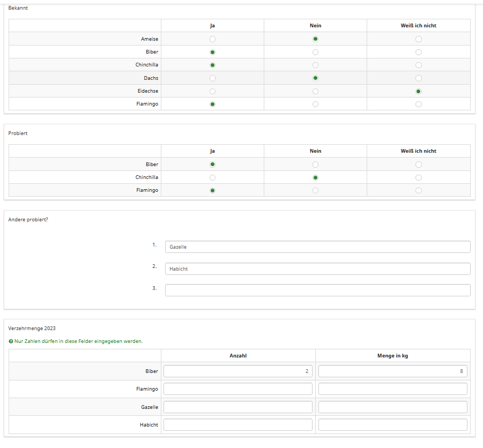Click the green help icon before 'Nur Zahlen'

(11, 341)
